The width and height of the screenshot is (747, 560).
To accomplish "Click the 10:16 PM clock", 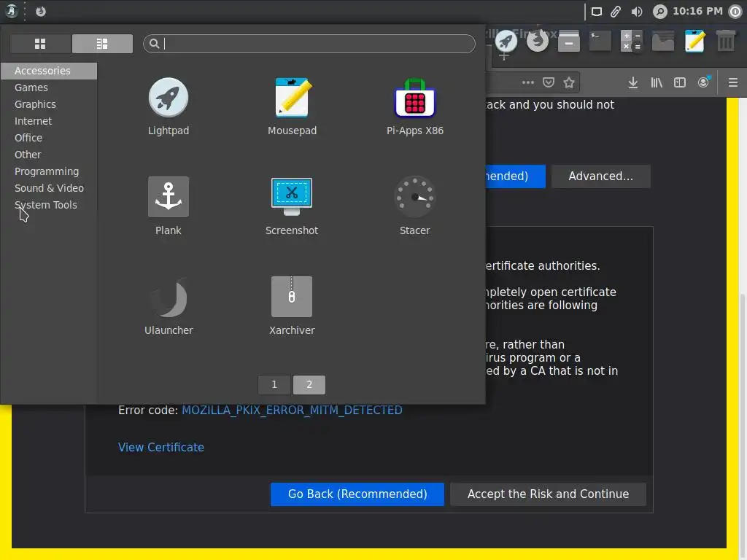I will click(x=697, y=11).
